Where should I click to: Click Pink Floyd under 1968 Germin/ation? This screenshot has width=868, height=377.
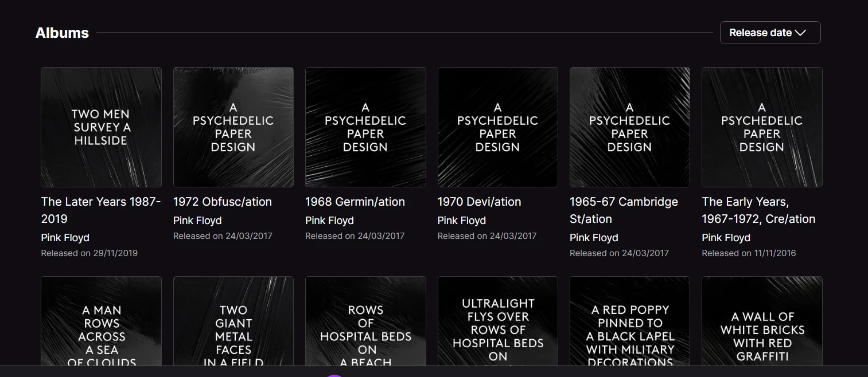[329, 221]
